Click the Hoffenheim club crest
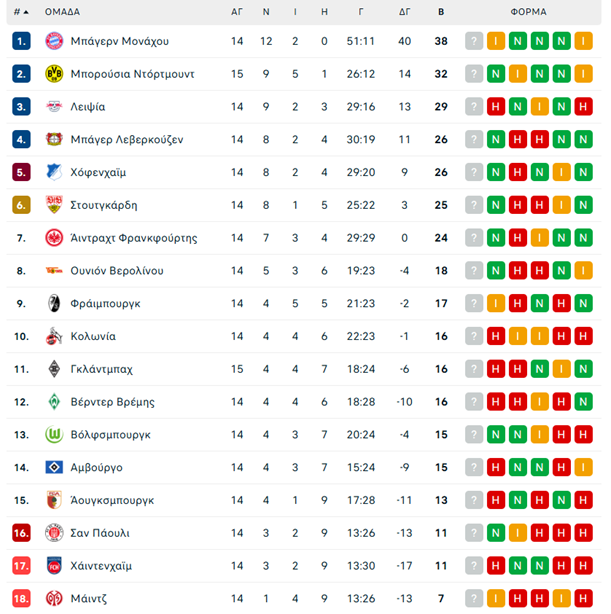Screen dimensions: 611x614 click(x=54, y=172)
